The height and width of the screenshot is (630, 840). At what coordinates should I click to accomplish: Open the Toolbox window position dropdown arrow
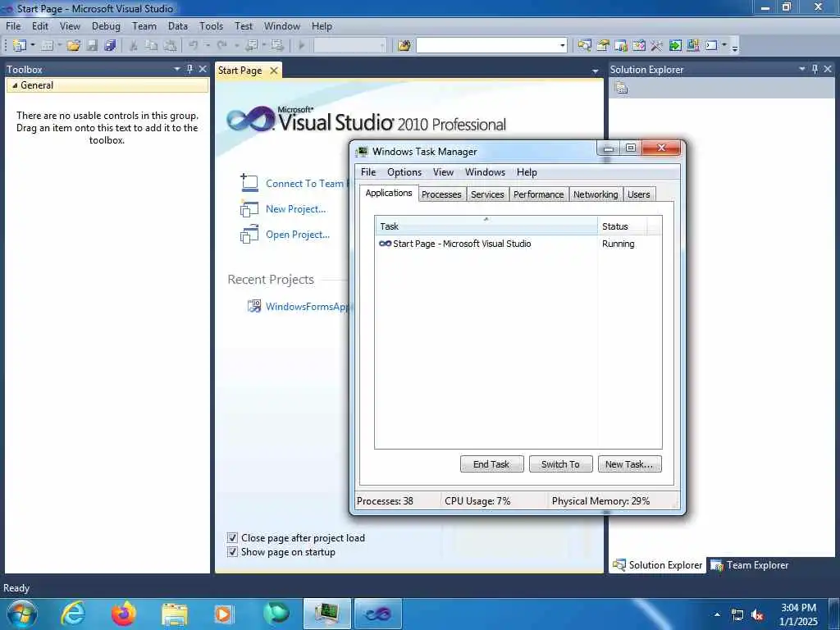[x=177, y=69]
